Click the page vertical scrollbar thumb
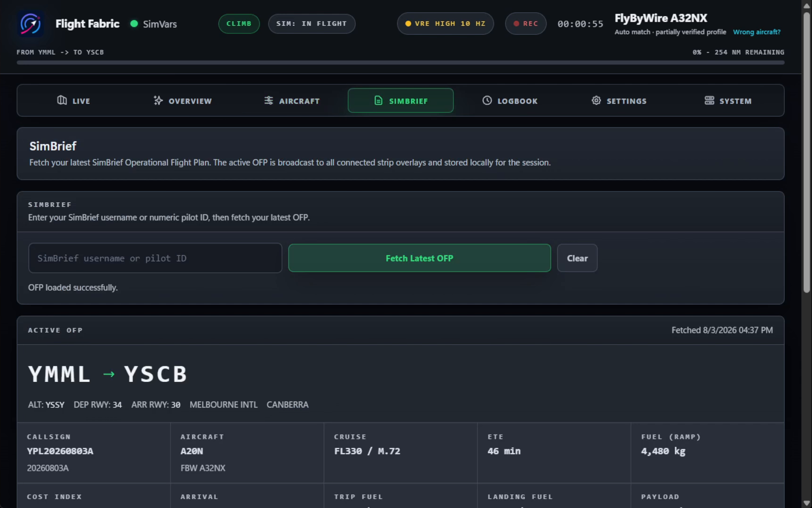The image size is (812, 508). tap(806, 153)
